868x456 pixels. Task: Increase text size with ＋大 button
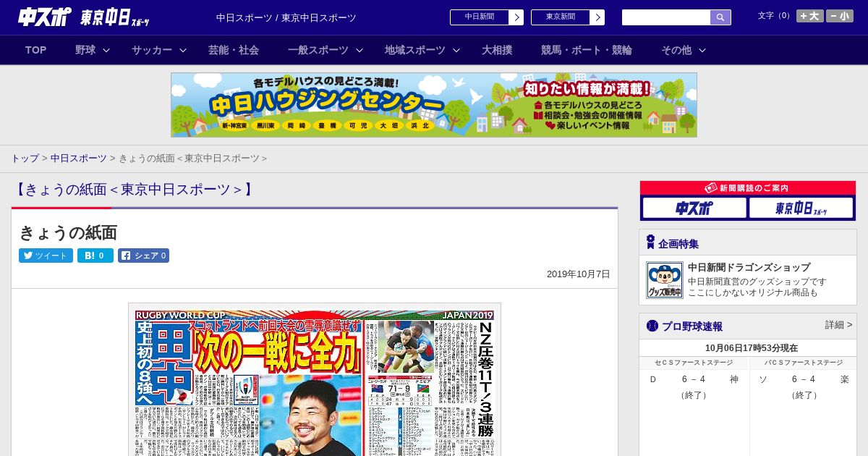[x=810, y=16]
